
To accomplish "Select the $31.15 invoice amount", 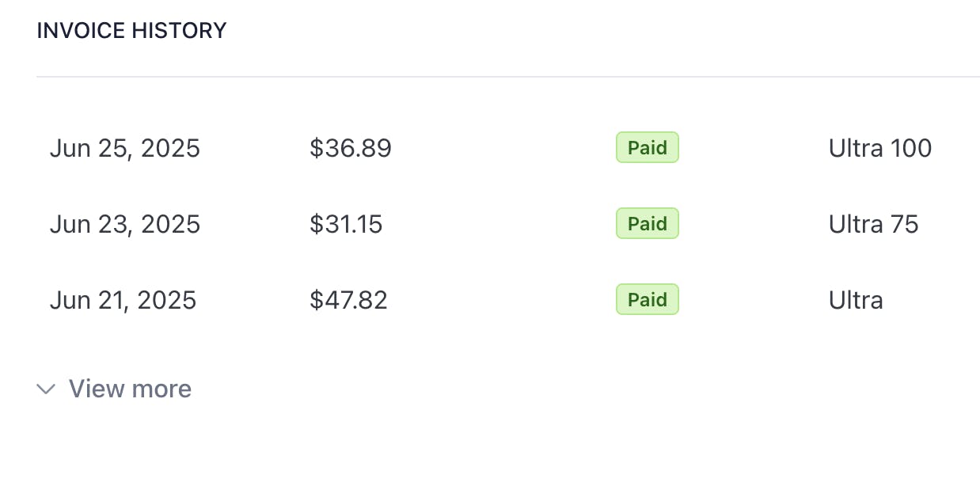I will pos(346,224).
